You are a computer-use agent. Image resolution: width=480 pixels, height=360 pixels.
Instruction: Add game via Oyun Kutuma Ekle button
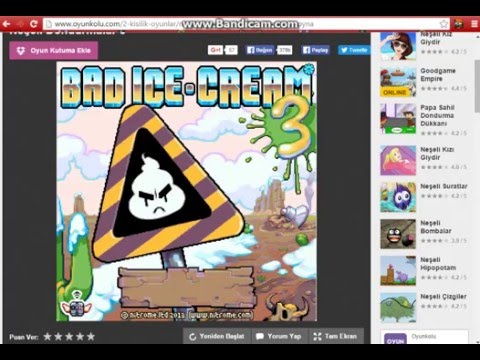coord(54,51)
